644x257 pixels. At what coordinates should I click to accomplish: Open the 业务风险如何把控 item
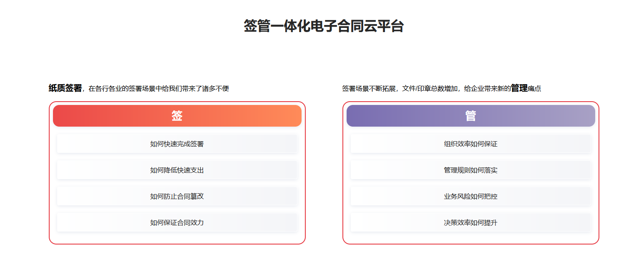(x=471, y=196)
